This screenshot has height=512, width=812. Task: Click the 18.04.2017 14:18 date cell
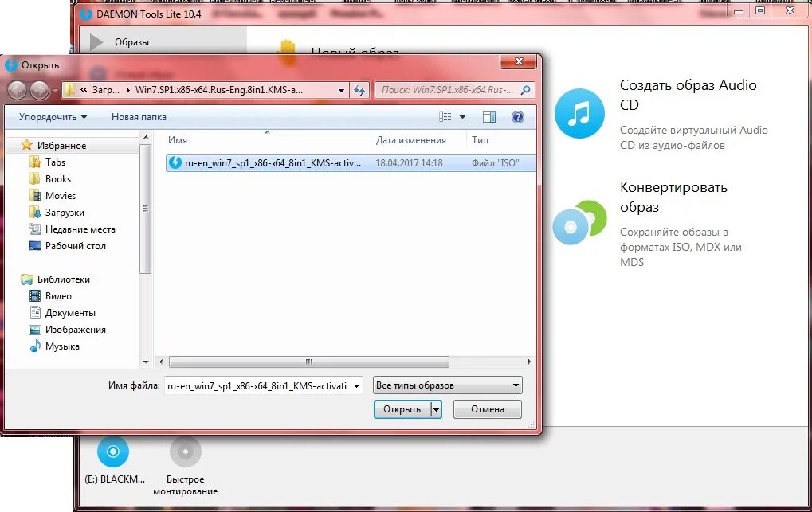click(x=409, y=163)
